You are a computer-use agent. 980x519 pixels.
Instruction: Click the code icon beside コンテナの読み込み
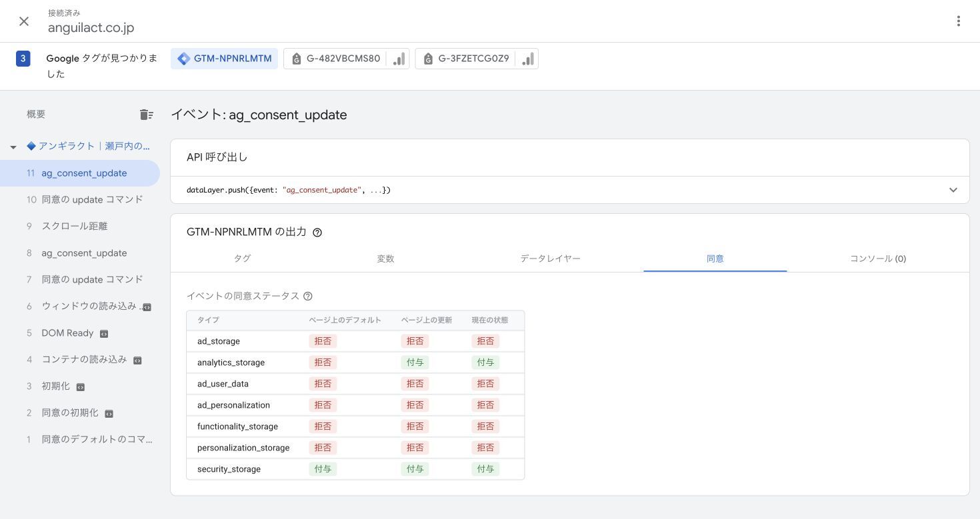(137, 360)
